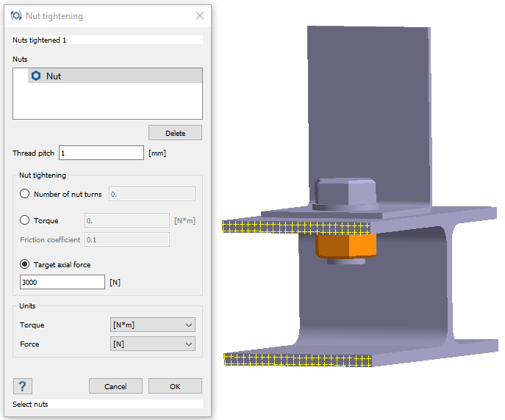This screenshot has height=420, width=505.
Task: Select Number of nut turns option
Action: (x=24, y=194)
